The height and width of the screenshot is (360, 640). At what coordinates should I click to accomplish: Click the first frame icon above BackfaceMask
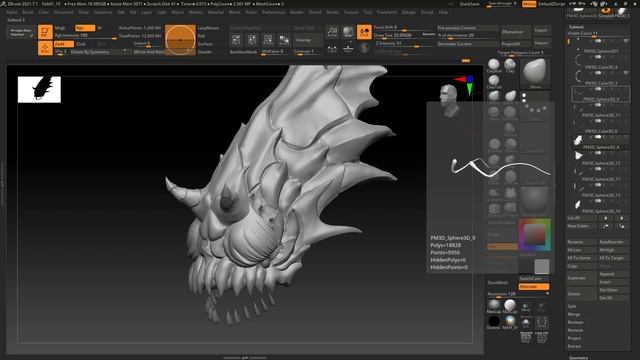click(236, 40)
